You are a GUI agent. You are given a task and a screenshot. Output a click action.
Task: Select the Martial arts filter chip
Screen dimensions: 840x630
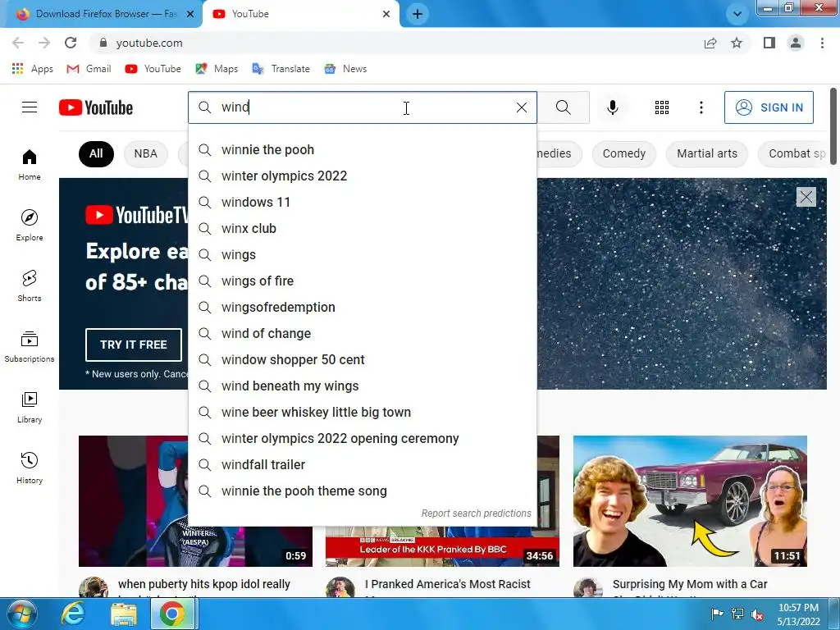(x=706, y=153)
